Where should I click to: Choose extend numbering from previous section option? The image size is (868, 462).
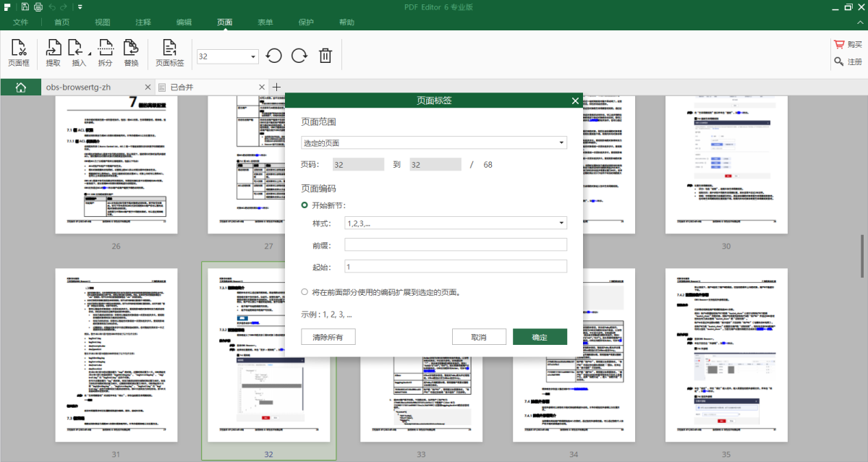coord(304,292)
